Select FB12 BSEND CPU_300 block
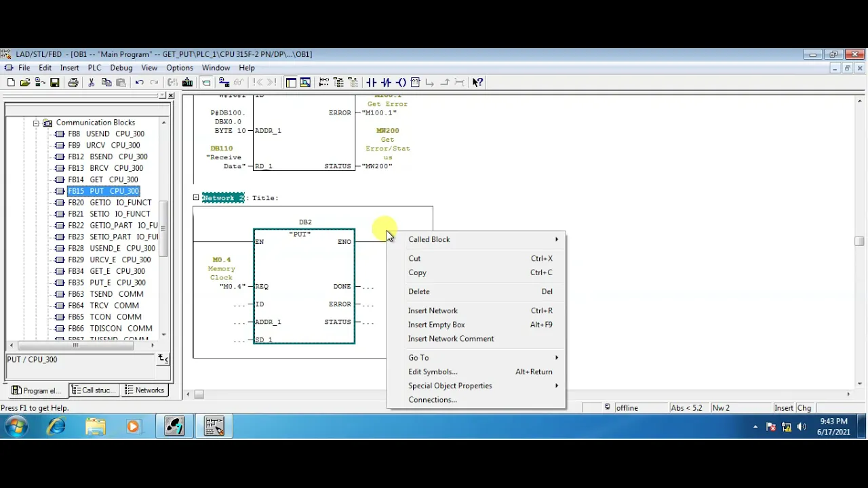The height and width of the screenshot is (488, 868). [x=107, y=157]
